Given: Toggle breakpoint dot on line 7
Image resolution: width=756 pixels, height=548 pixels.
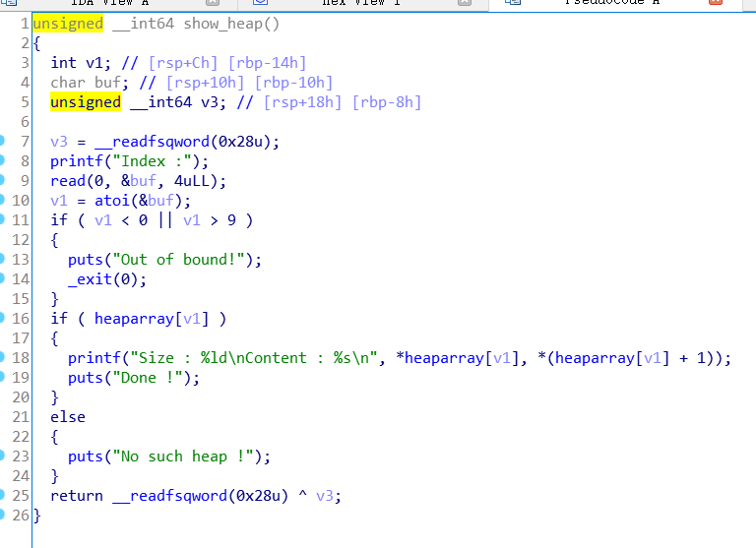Looking at the screenshot, I should coord(5,142).
